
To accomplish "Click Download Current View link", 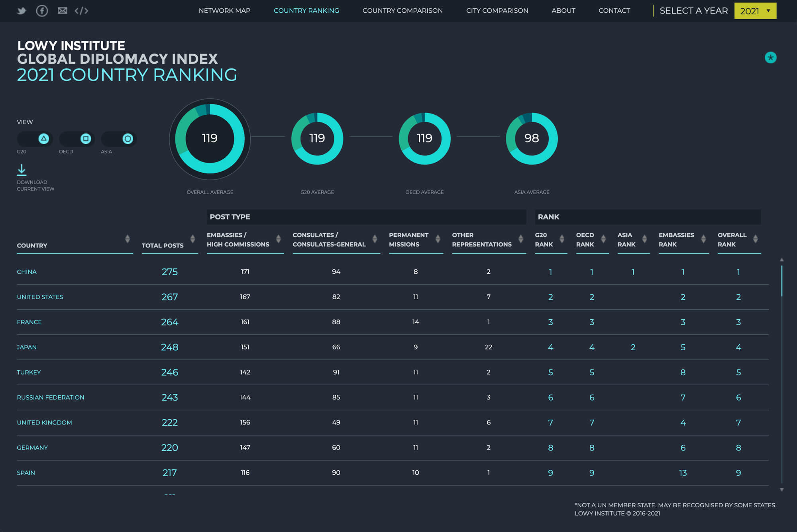I will [35, 186].
